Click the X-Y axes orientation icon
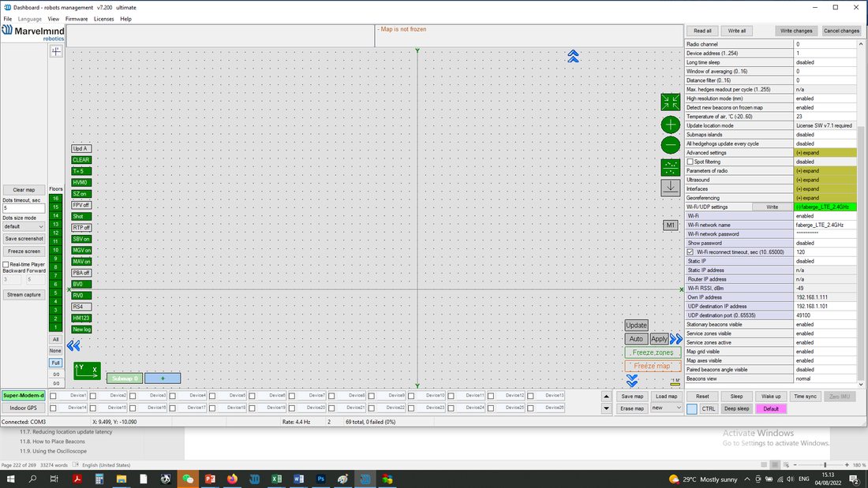 tap(87, 371)
